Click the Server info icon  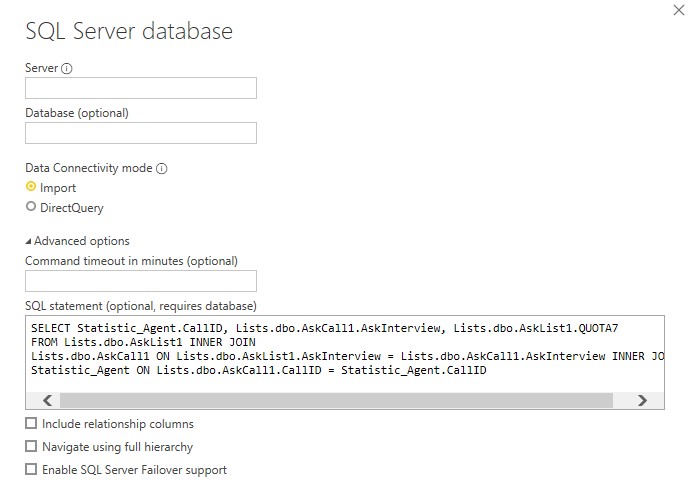click(x=67, y=68)
